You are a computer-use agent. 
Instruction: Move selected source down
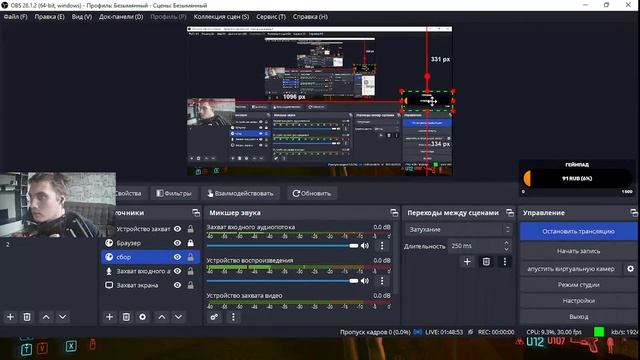click(178, 317)
